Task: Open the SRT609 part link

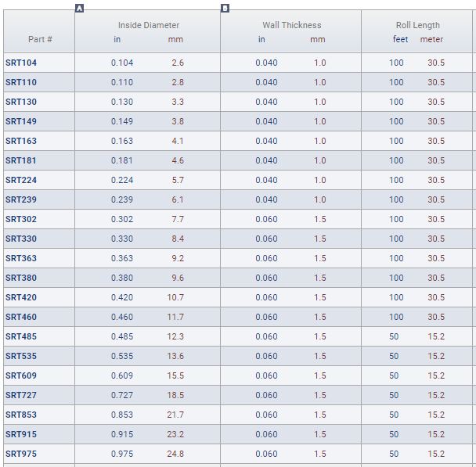Action: [x=21, y=375]
